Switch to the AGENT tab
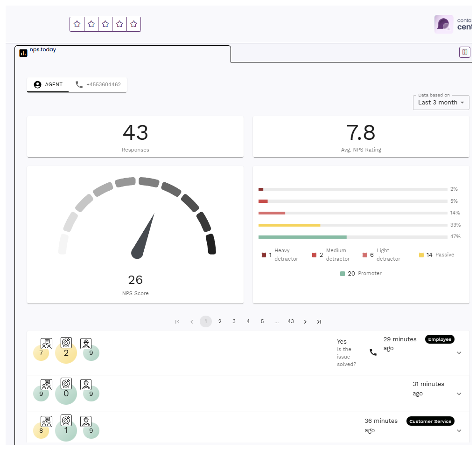This screenshot has height=449, width=476. click(48, 85)
